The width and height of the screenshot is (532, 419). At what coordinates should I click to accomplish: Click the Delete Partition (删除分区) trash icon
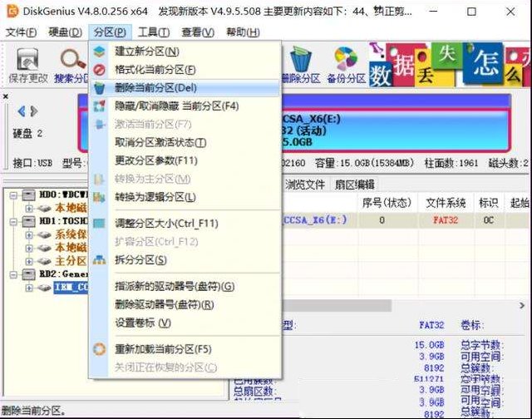click(301, 66)
